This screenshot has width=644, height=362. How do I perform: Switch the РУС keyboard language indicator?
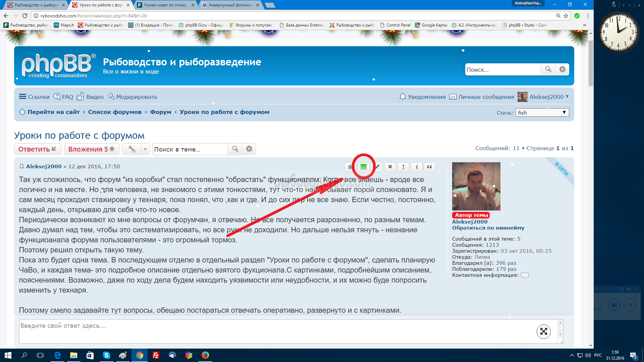pyautogui.click(x=598, y=355)
